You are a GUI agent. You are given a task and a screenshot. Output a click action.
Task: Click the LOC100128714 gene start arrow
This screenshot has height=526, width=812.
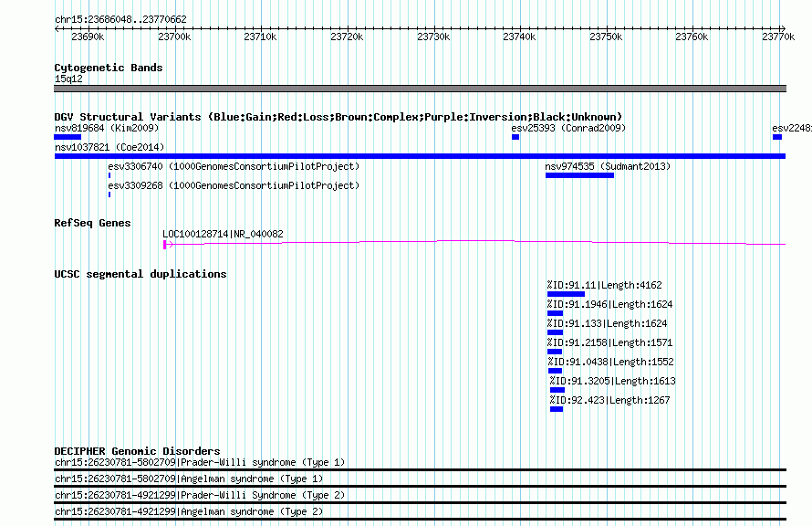(x=168, y=245)
